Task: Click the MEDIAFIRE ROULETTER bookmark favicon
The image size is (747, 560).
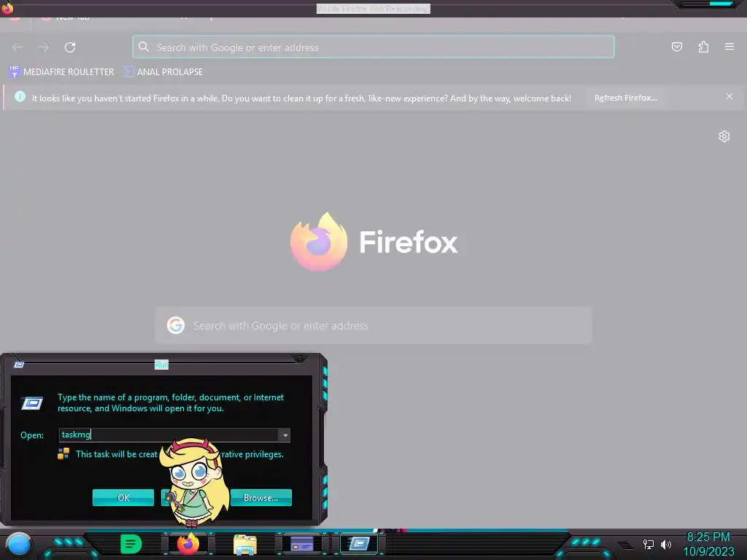Action: (x=15, y=71)
